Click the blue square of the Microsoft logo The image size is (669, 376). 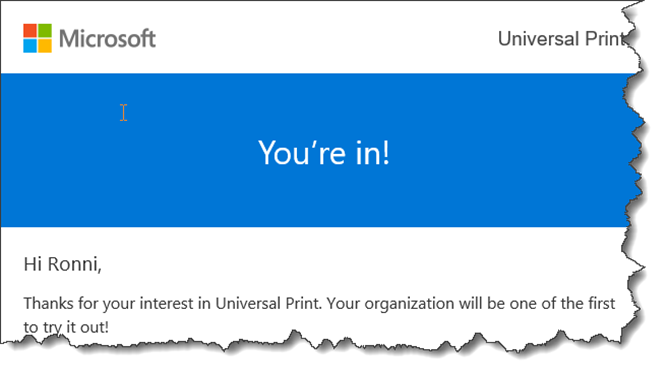pyautogui.click(x=30, y=46)
